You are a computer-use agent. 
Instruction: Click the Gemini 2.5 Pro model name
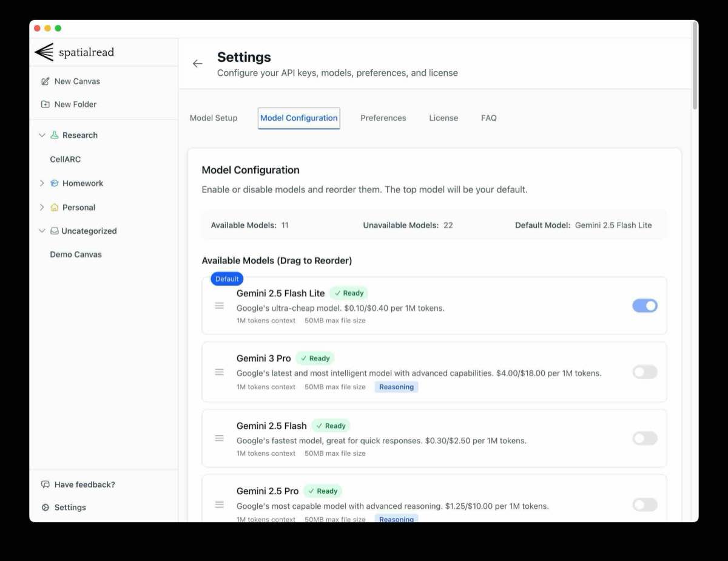point(268,491)
